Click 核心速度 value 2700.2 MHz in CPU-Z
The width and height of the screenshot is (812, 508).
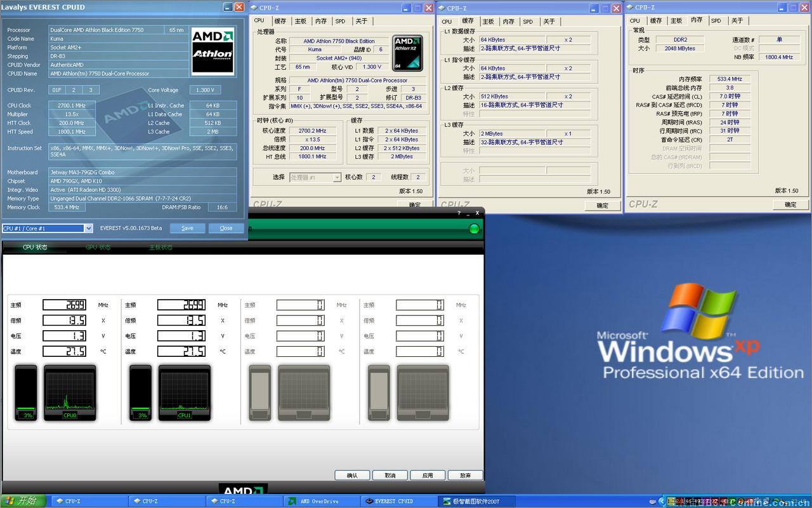[x=312, y=131]
